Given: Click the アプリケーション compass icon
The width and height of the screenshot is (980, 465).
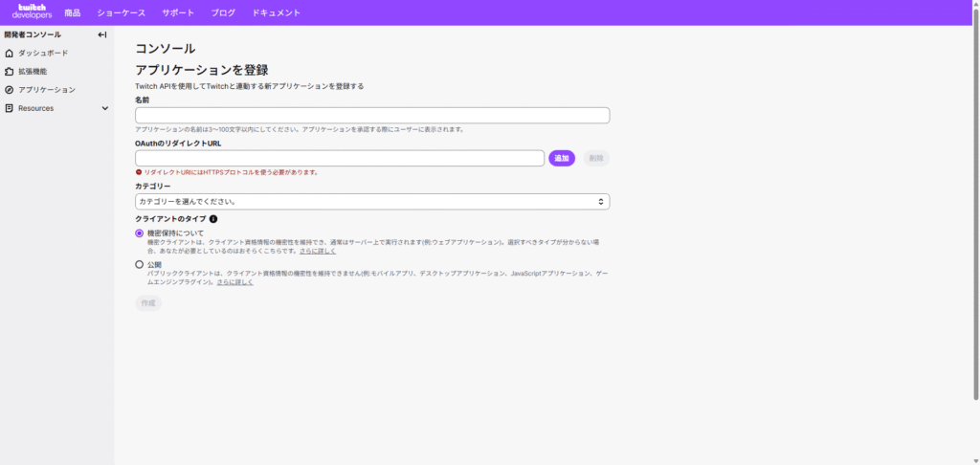Looking at the screenshot, I should 9,89.
